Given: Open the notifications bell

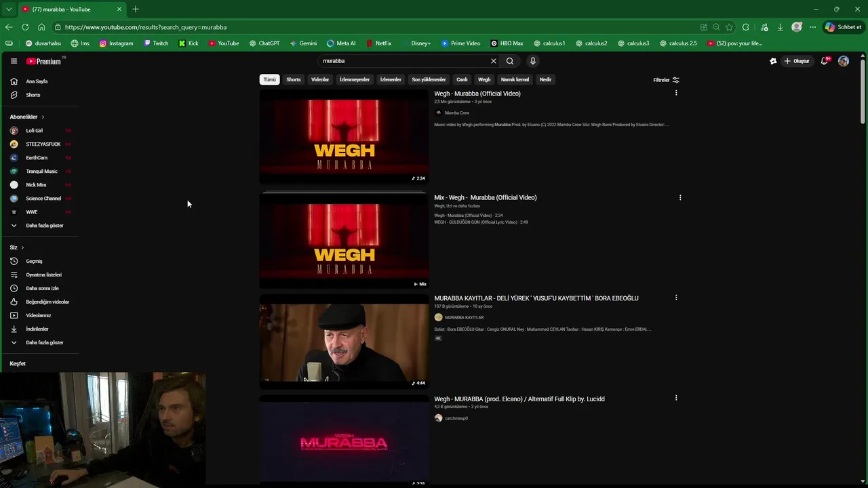Looking at the screenshot, I should (x=824, y=61).
